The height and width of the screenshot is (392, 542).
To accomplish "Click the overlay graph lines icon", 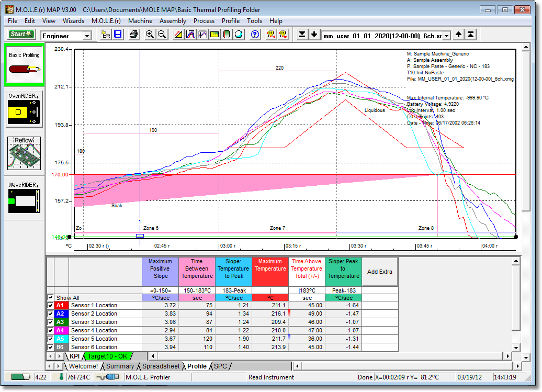I will pos(202,35).
